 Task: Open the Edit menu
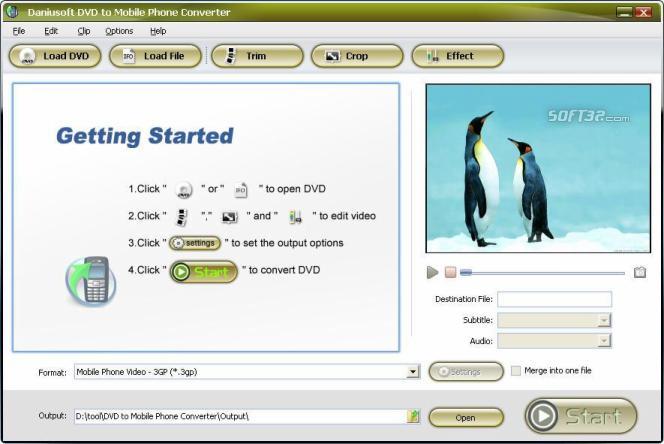(51, 31)
